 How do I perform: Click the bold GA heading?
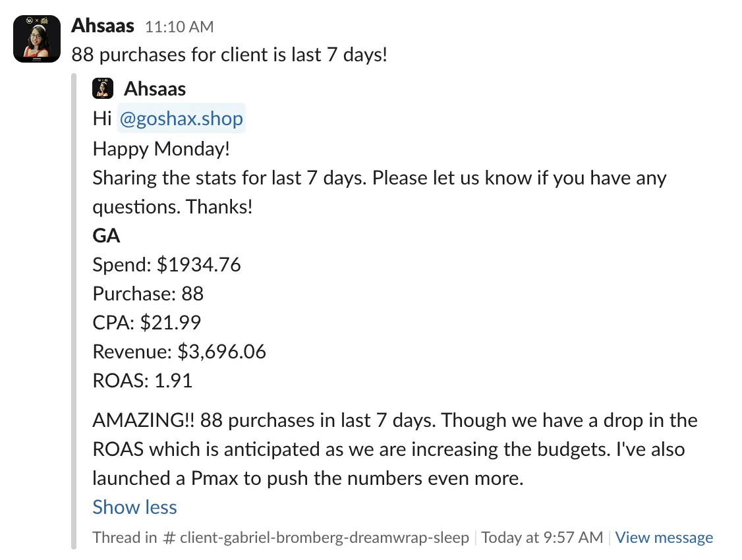[107, 236]
